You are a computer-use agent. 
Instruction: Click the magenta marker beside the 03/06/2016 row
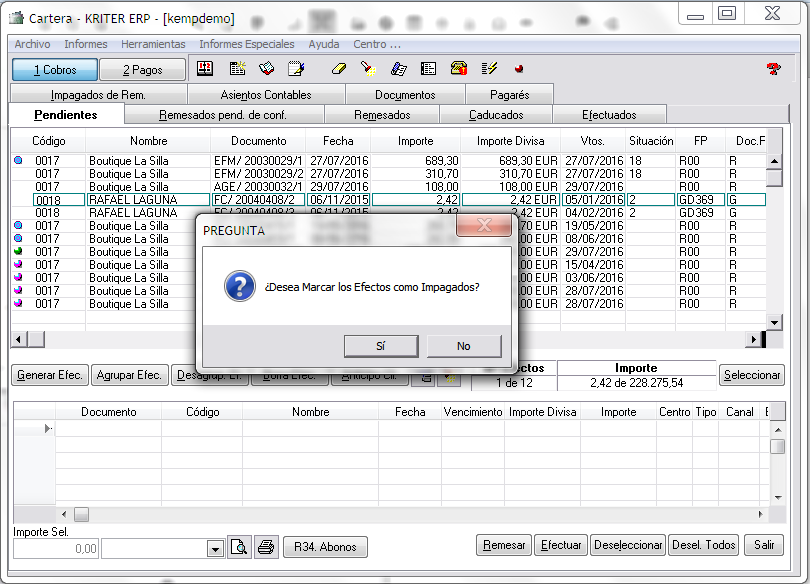[x=18, y=277]
